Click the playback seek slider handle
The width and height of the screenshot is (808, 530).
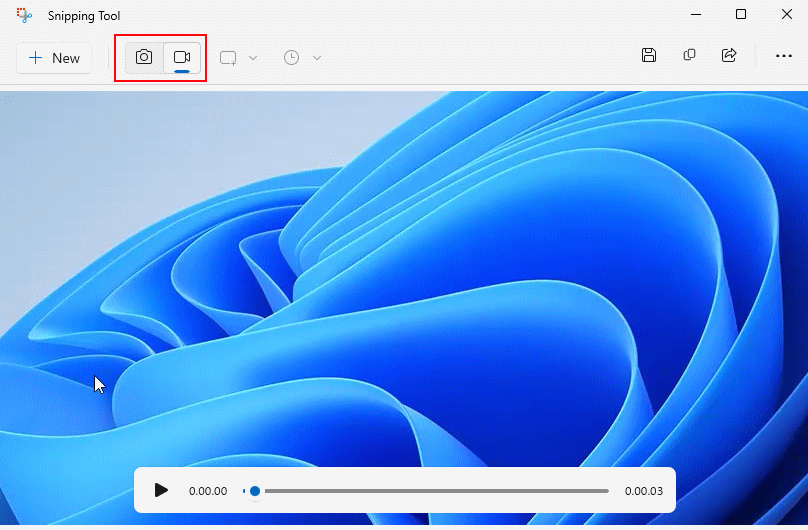[x=255, y=491]
